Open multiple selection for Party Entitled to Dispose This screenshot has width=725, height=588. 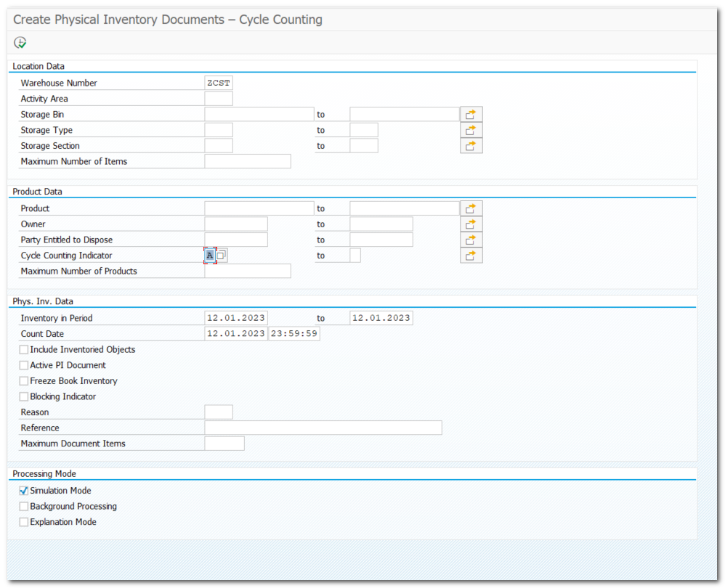pos(470,239)
